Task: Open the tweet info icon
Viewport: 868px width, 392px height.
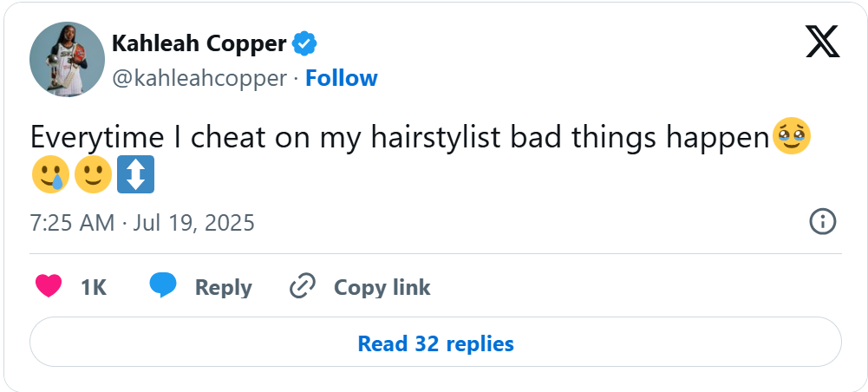Action: (822, 222)
